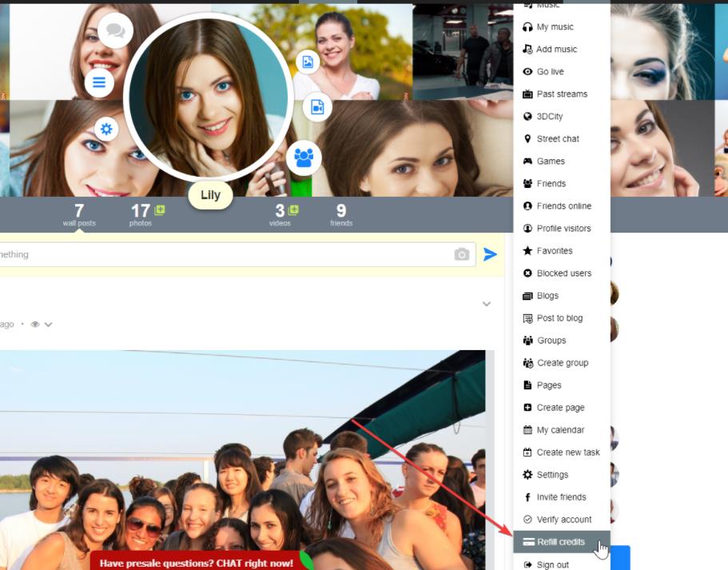Click the gear settings icon beside avatar
This screenshot has height=570, width=728.
pos(106,129)
